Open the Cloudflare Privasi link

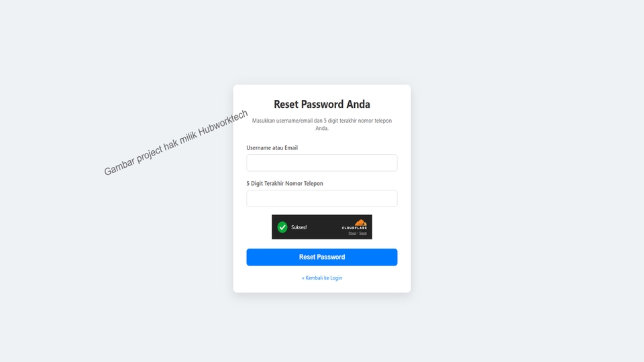click(352, 233)
